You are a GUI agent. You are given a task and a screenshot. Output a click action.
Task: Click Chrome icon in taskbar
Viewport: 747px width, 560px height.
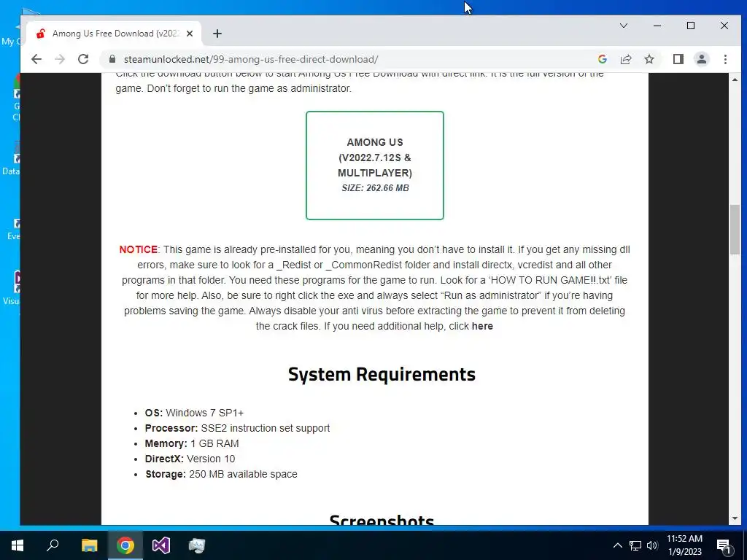125,545
